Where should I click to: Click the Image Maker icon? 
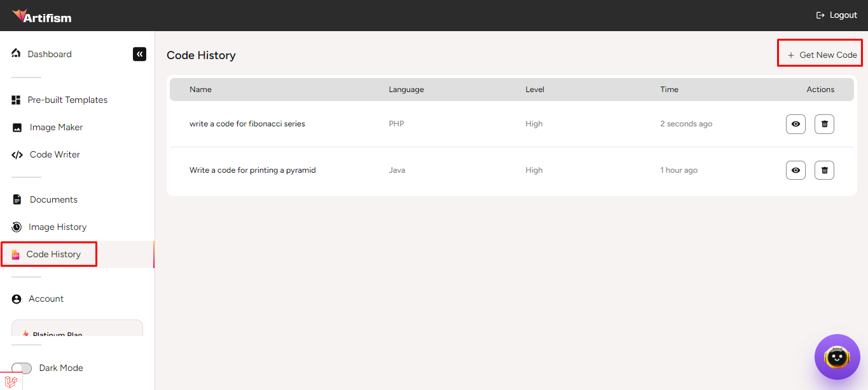[x=17, y=128]
